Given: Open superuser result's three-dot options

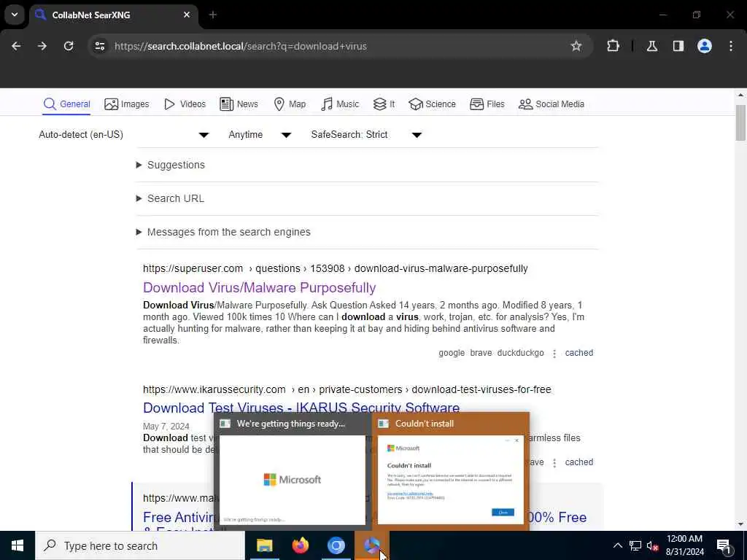Looking at the screenshot, I should tap(554, 354).
